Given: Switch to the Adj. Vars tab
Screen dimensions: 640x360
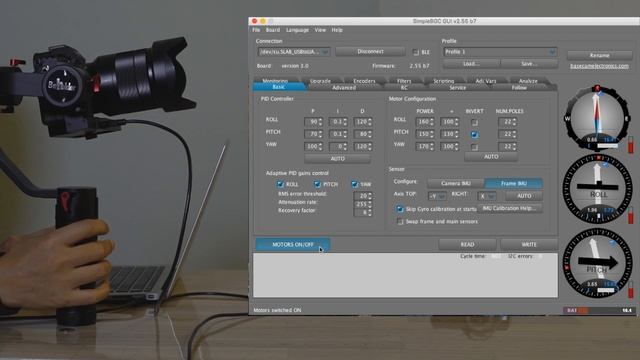Looking at the screenshot, I should pos(486,80).
